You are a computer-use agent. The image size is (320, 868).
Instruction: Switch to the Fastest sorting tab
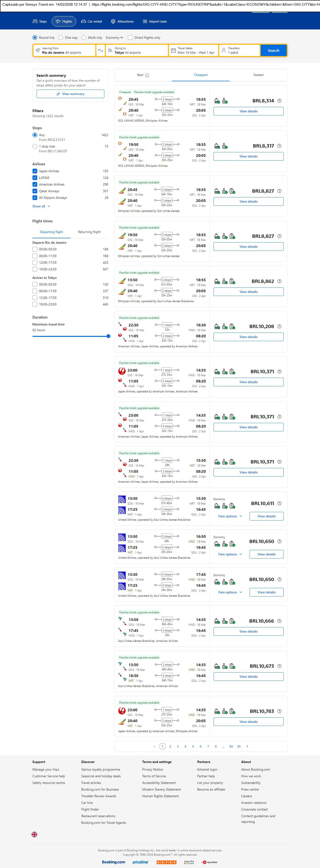[258, 75]
